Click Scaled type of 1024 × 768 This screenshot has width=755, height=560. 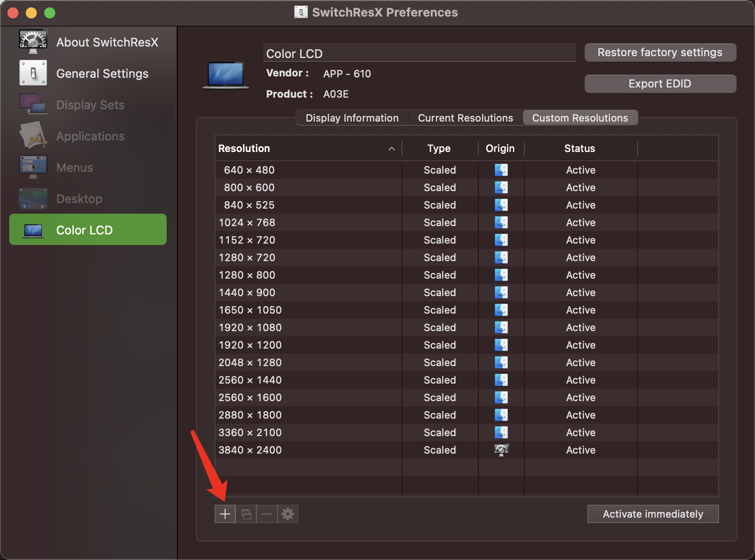coord(440,222)
